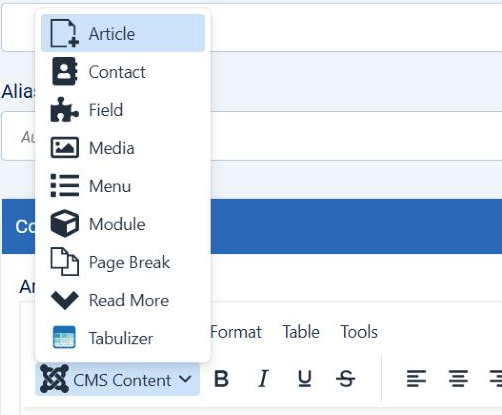502x415 pixels.
Task: Click the Page Break documents icon
Action: pos(65,262)
